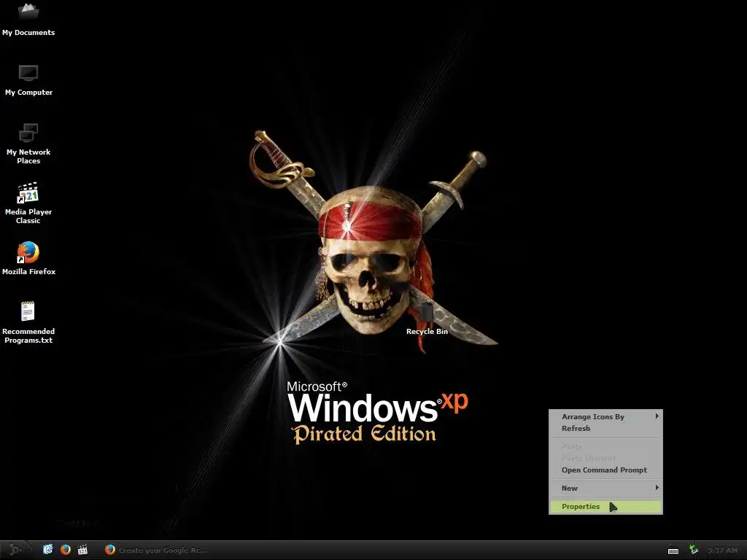Click the 3:37 AM clock

[x=721, y=551]
